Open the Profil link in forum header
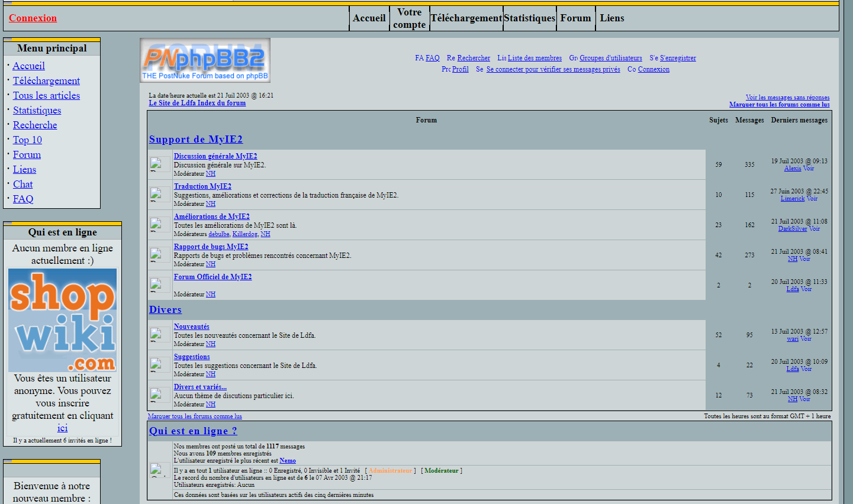853x504 pixels. [461, 69]
